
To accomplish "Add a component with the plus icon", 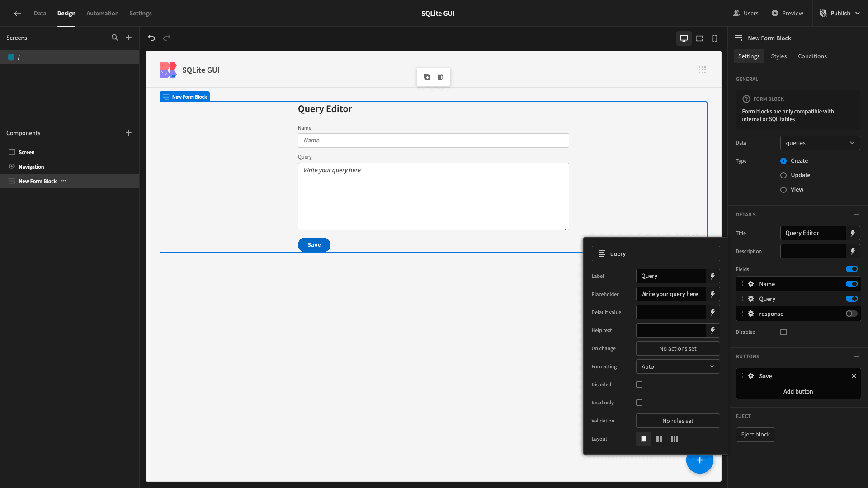I will point(129,133).
